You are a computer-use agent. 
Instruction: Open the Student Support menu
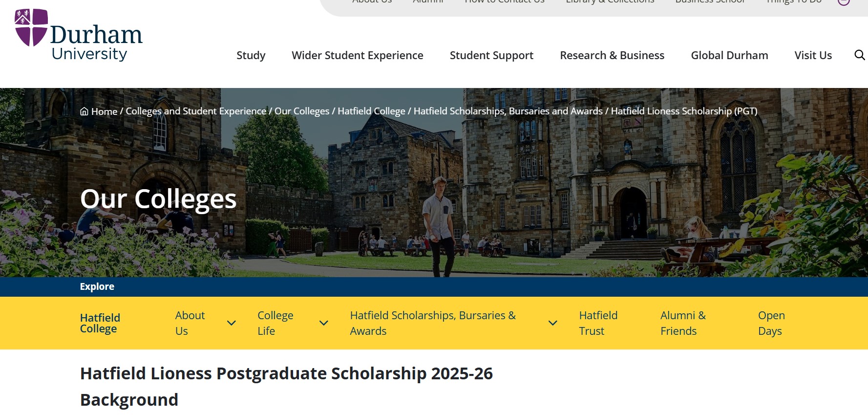pos(491,55)
